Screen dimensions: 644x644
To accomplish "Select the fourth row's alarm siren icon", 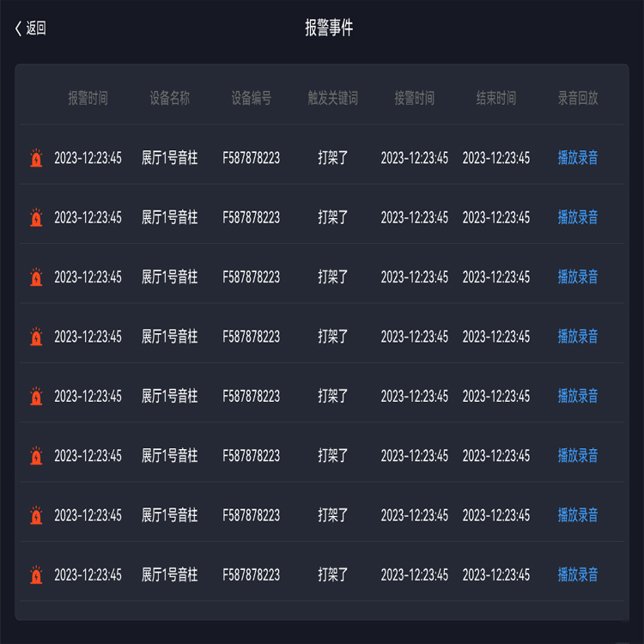I will pos(36,337).
